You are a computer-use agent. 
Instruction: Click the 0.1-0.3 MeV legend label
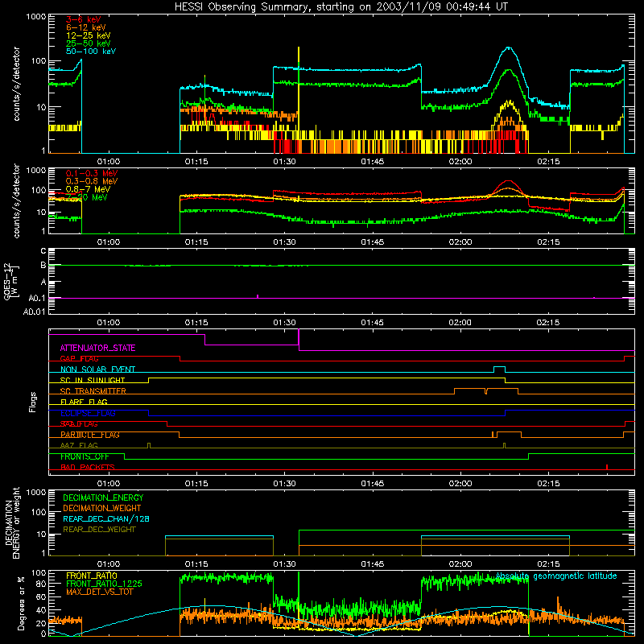pyautogui.click(x=92, y=173)
